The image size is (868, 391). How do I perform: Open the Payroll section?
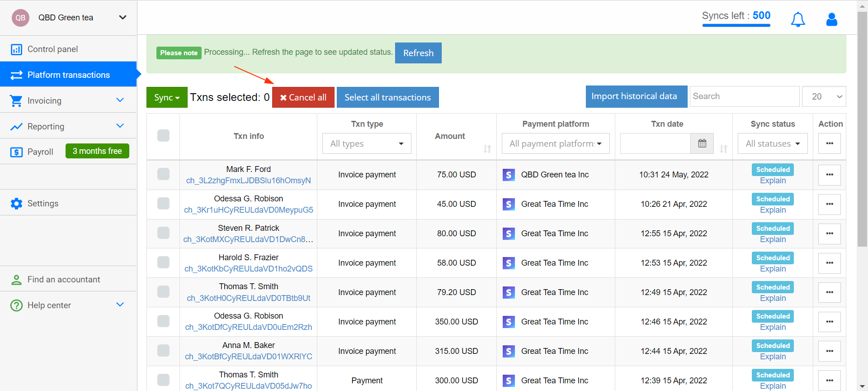(40, 152)
